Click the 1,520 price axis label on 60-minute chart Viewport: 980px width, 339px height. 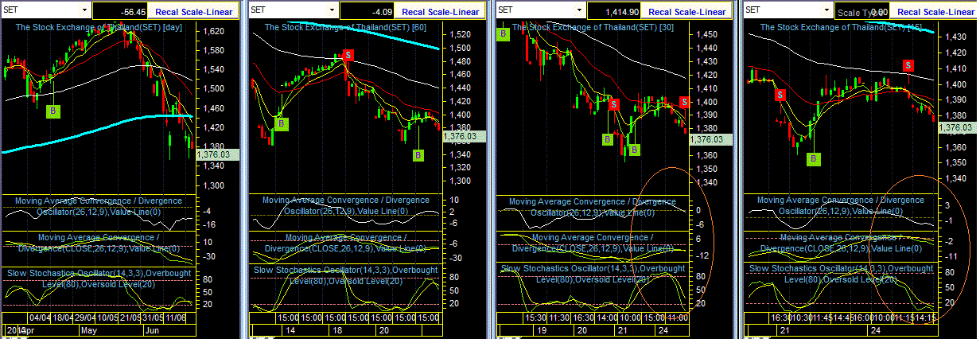click(x=461, y=34)
